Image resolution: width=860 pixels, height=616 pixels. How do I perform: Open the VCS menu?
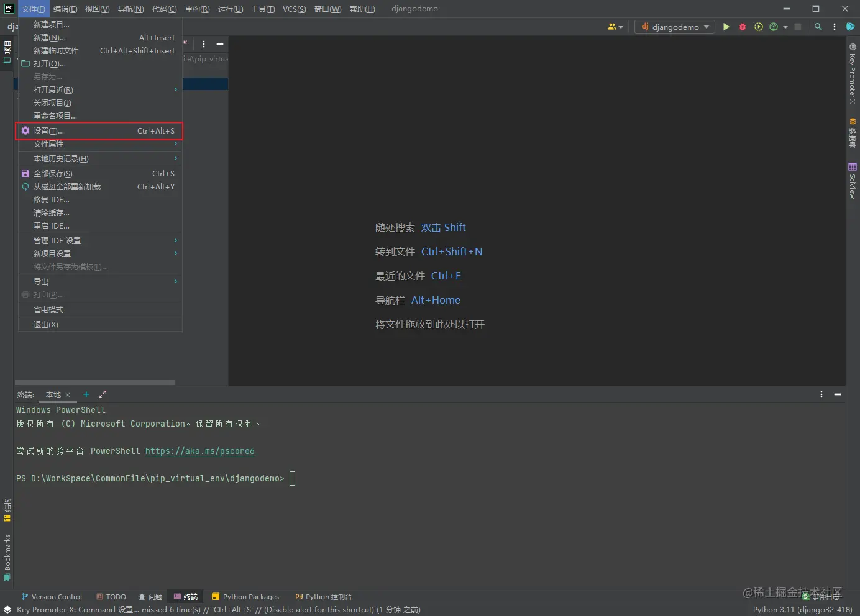[x=295, y=9]
